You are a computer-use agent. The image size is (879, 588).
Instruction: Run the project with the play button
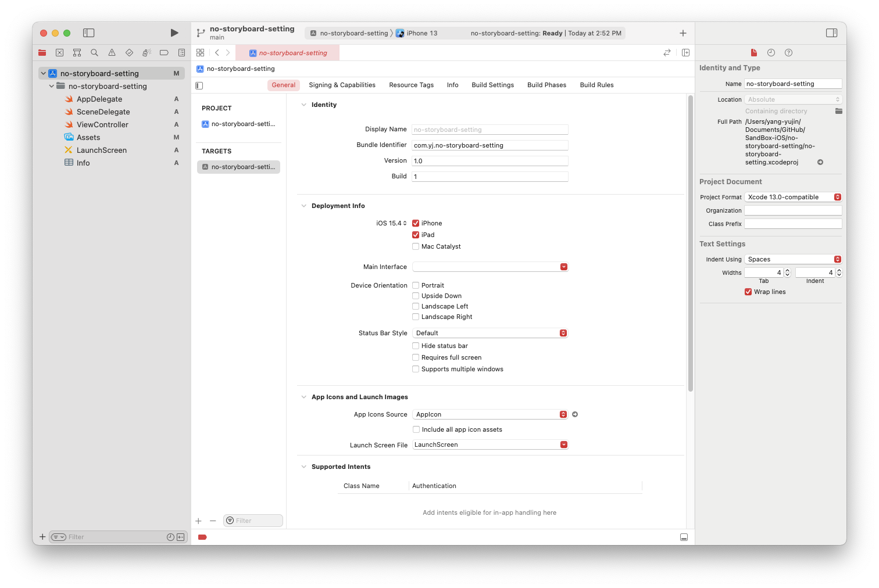tap(174, 33)
